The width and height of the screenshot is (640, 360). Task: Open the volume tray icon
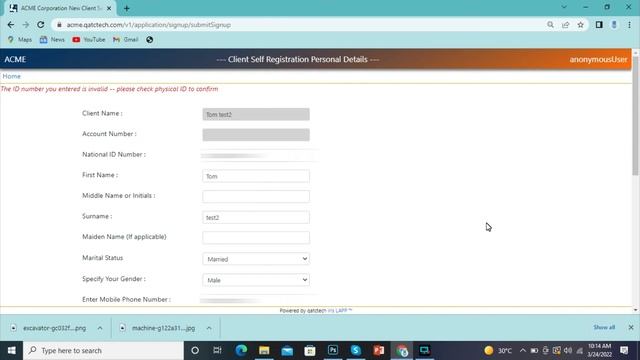(568, 351)
